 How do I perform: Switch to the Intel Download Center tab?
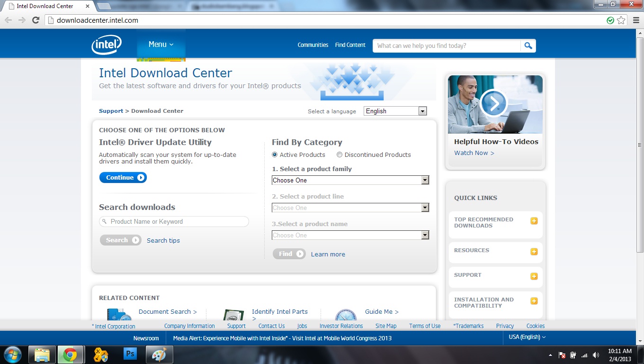tap(47, 6)
